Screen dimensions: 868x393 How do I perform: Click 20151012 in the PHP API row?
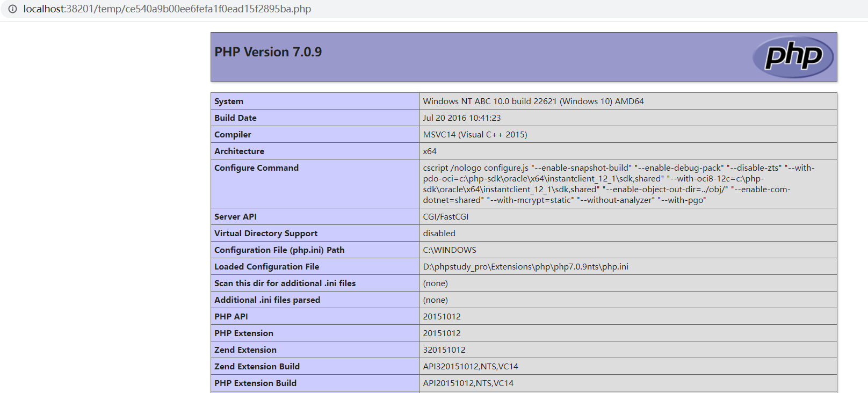[x=442, y=317]
